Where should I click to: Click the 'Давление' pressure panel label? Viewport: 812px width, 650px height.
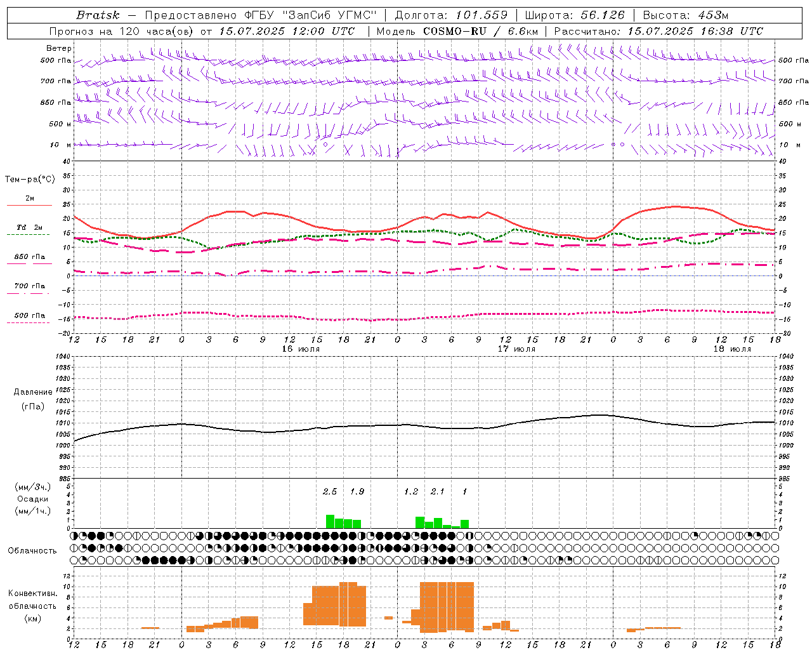click(x=32, y=392)
